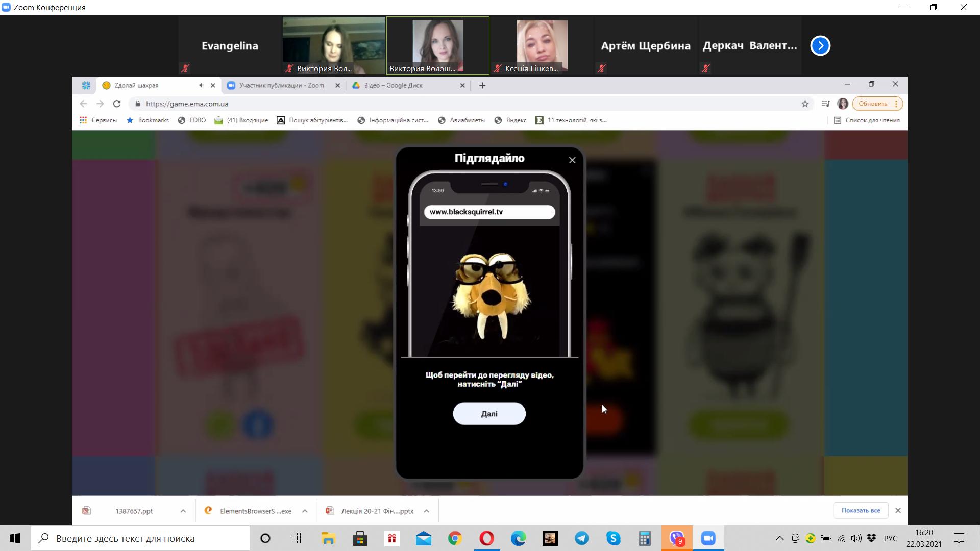The height and width of the screenshot is (551, 980).
Task: Bookmark this page with the star icon
Action: click(x=805, y=104)
